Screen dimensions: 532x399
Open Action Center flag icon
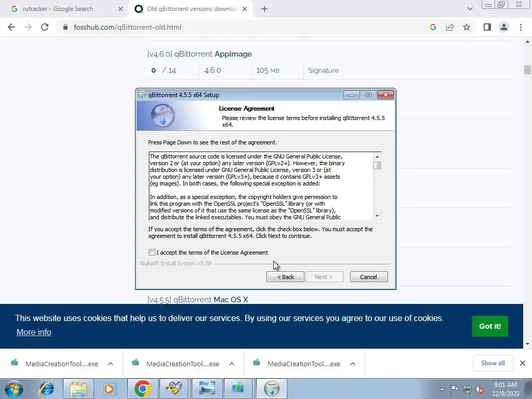(454, 389)
